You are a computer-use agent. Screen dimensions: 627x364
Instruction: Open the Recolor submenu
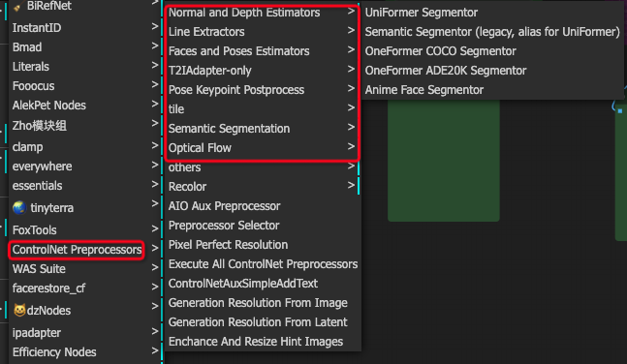pos(262,187)
